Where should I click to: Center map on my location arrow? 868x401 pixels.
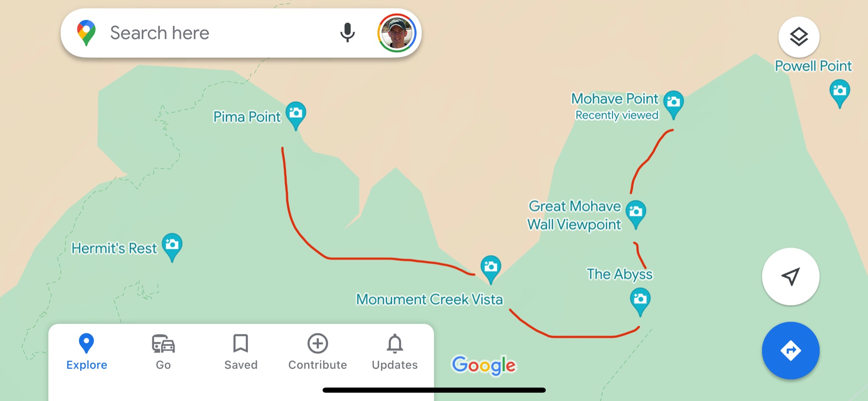coord(790,277)
